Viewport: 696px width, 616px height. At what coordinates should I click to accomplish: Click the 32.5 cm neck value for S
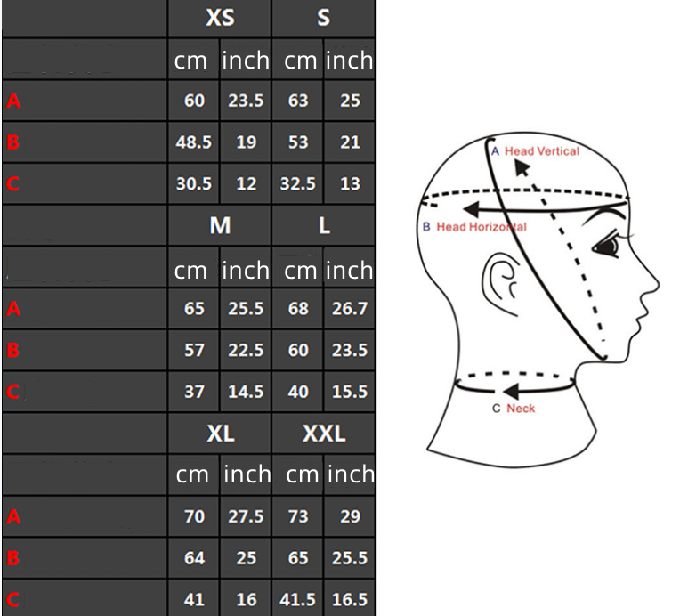click(x=298, y=184)
